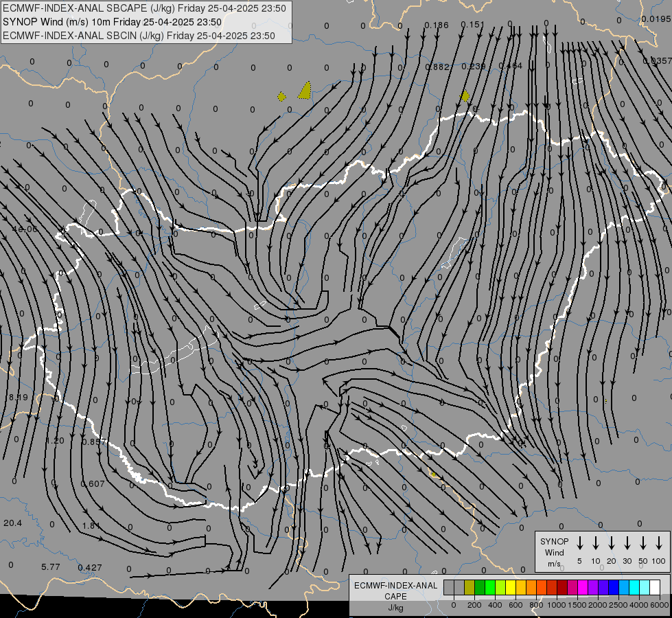Click the 100 m/s wind arrow in the legend
The image size is (672, 618).
pyautogui.click(x=659, y=542)
